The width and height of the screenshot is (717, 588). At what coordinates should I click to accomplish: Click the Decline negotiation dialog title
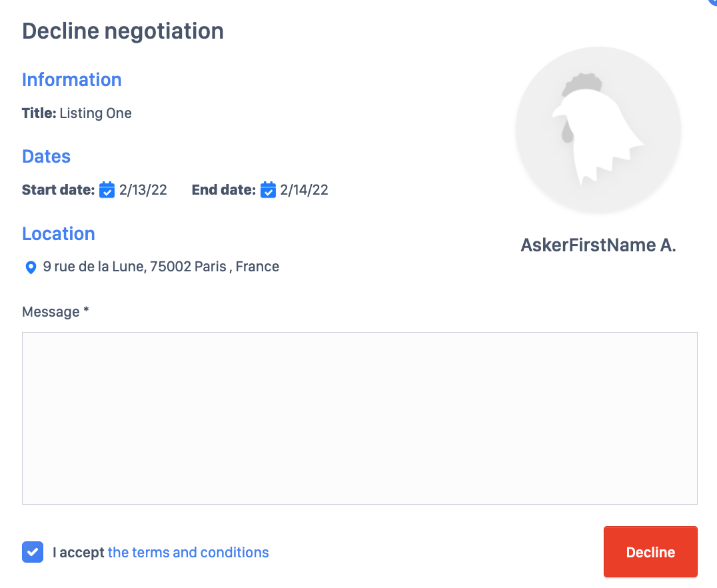123,31
